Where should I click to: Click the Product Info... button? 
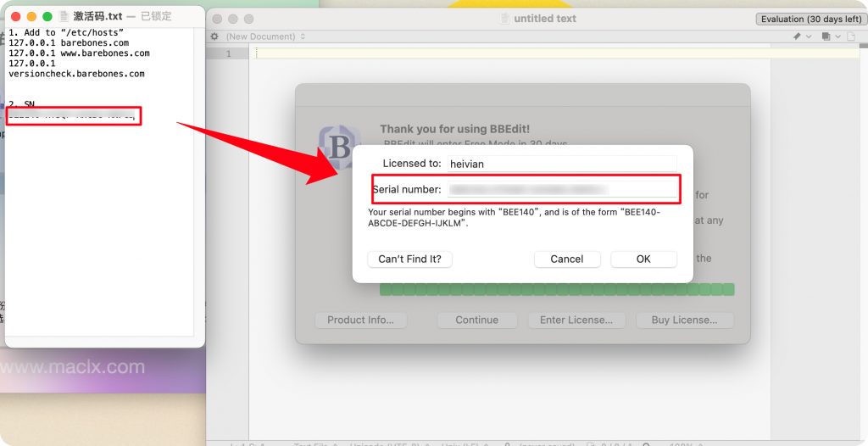coord(360,320)
